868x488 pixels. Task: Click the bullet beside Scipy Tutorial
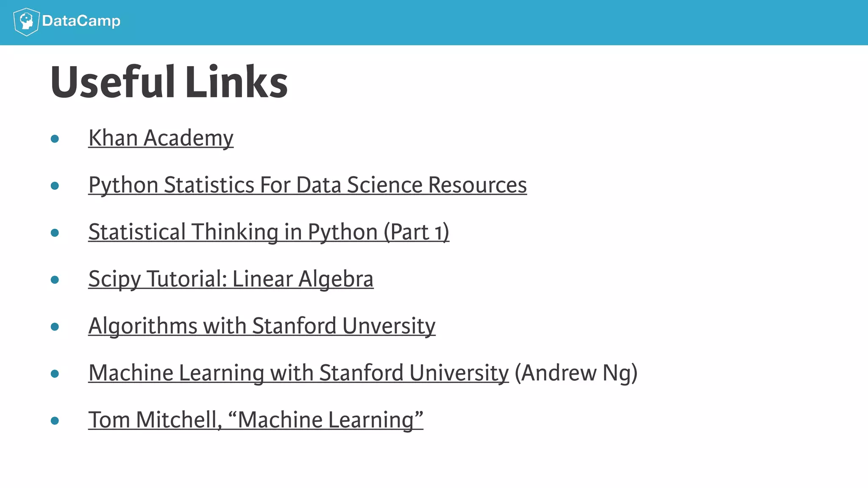[55, 280]
